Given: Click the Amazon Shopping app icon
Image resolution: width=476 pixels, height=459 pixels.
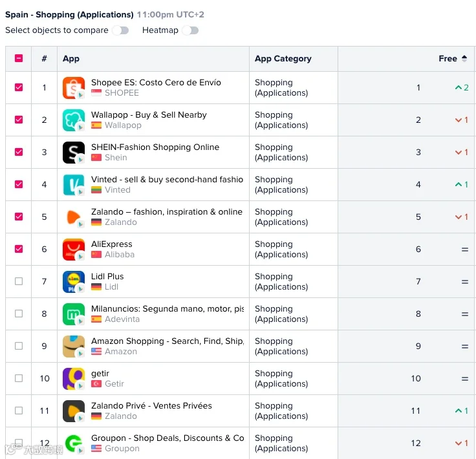Looking at the screenshot, I should tap(74, 347).
